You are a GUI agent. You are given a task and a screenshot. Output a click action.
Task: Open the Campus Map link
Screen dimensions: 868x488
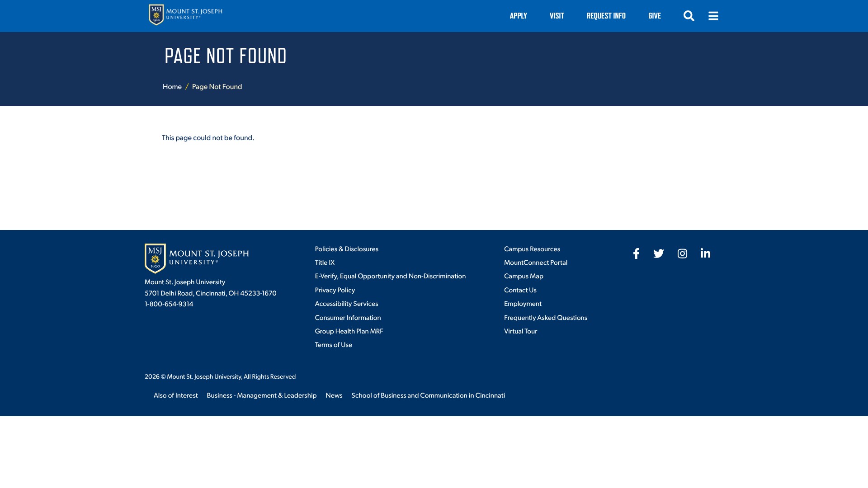[524, 276]
